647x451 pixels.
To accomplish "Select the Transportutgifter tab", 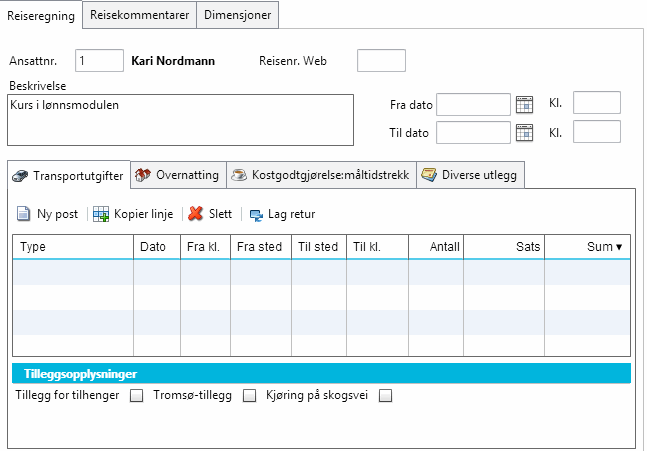I will [68, 175].
